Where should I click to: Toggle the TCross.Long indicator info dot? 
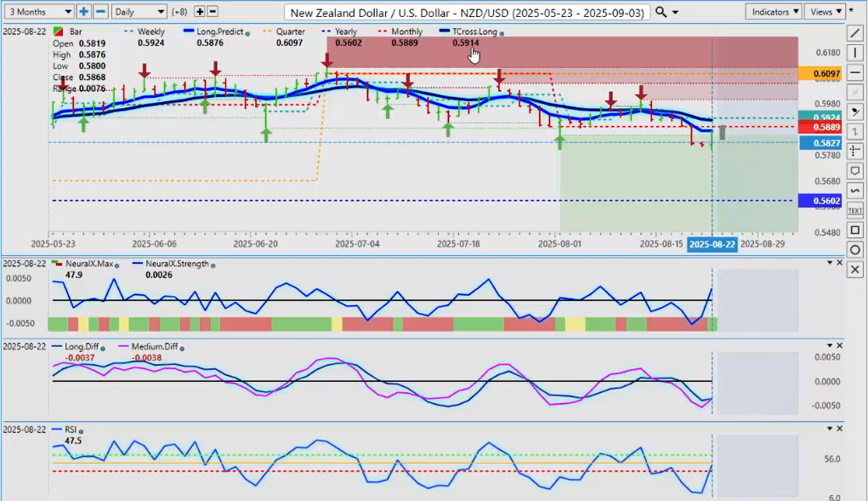pyautogui.click(x=502, y=32)
